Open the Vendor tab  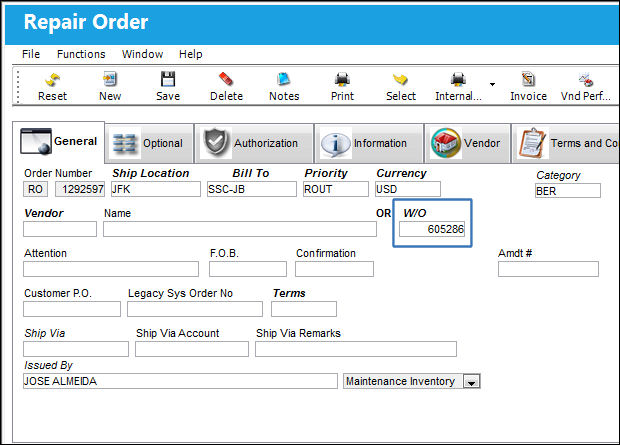pyautogui.click(x=467, y=143)
